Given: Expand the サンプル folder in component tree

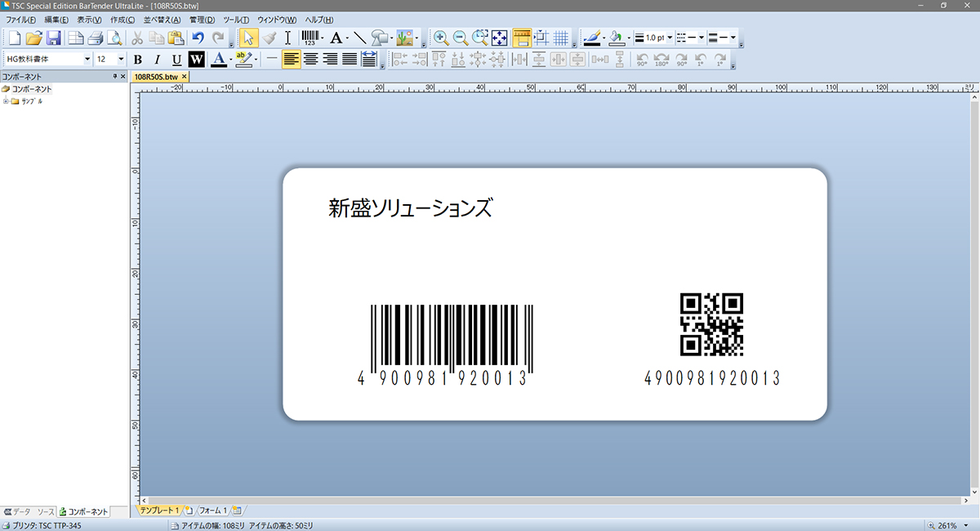Looking at the screenshot, I should 6,101.
